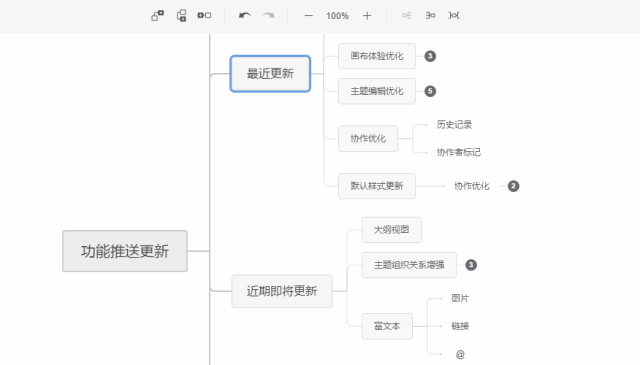Undo the last action
Screen dimensions: 640x365
tap(244, 16)
